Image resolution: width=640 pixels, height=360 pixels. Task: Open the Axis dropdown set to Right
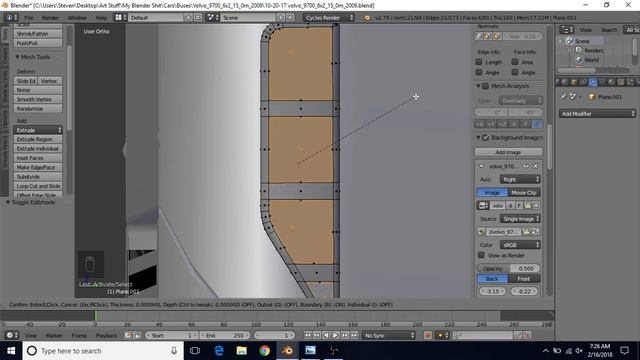(x=520, y=179)
